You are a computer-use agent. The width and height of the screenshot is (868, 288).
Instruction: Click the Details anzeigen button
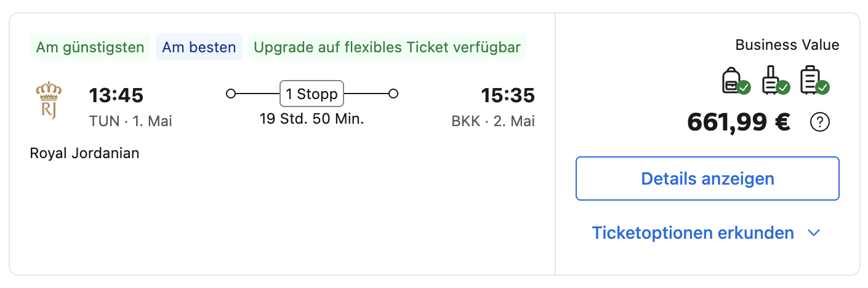pos(707,178)
